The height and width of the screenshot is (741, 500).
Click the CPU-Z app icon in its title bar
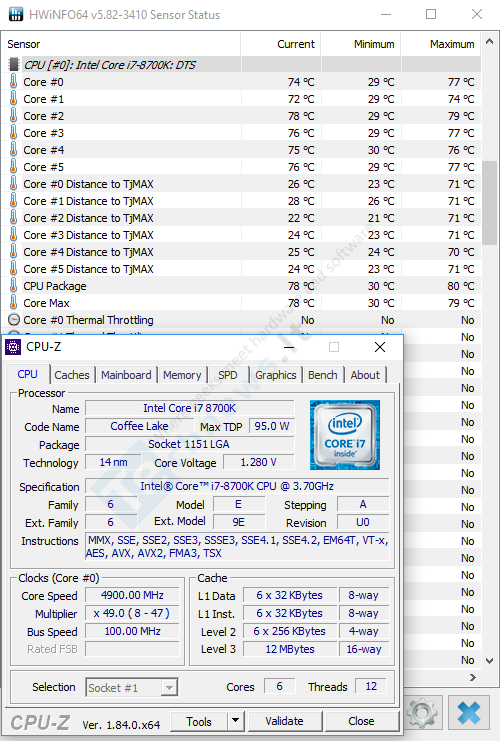[13, 347]
